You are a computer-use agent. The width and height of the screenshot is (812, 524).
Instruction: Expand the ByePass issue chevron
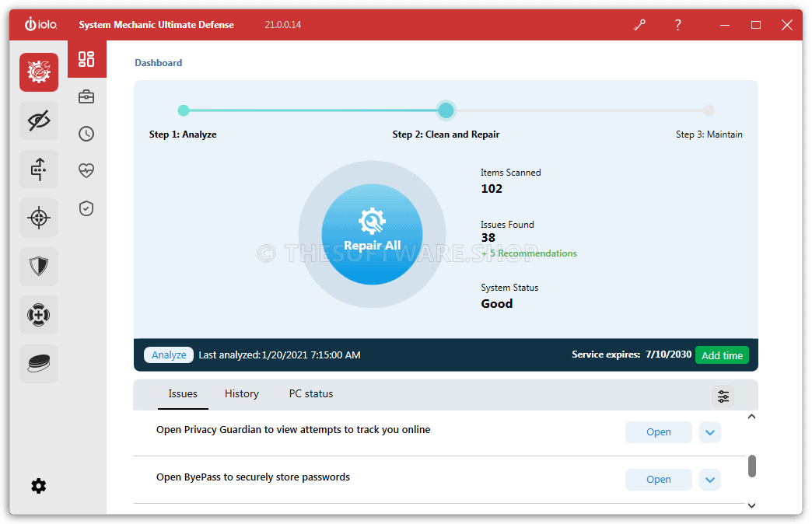tap(710, 480)
